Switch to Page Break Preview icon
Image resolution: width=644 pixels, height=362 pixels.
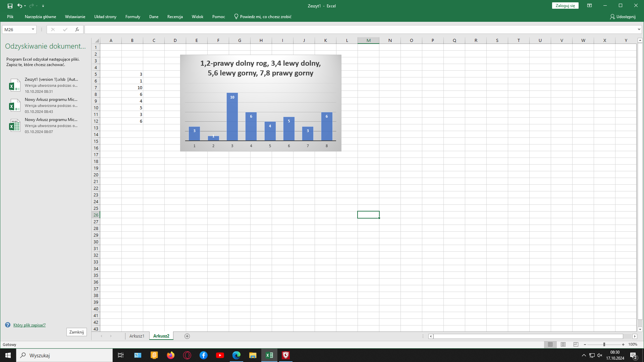click(576, 345)
